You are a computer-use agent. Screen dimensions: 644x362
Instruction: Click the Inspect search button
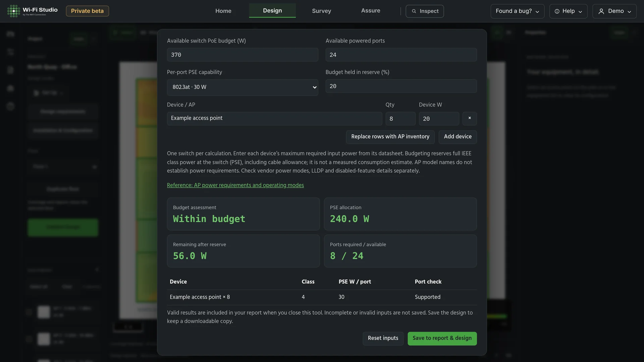(x=425, y=11)
